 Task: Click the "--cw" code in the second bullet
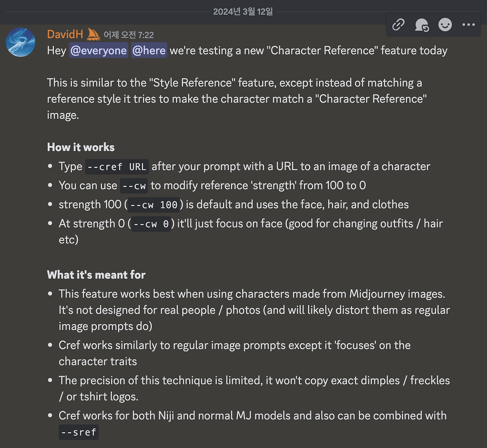tap(134, 186)
